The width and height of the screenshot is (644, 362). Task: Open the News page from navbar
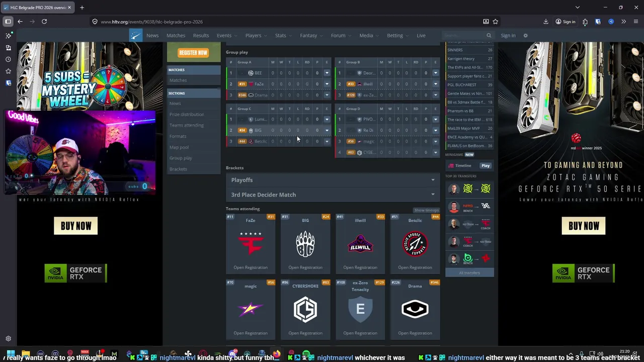click(152, 35)
